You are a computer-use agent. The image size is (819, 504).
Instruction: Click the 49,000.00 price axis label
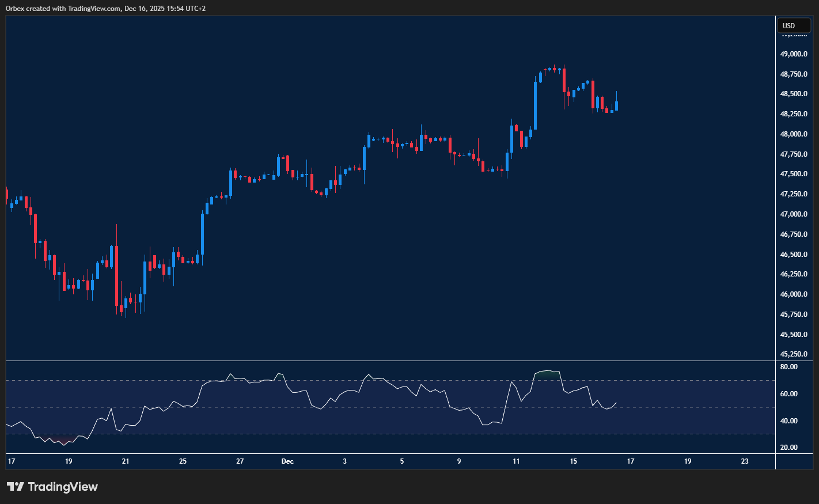point(793,54)
